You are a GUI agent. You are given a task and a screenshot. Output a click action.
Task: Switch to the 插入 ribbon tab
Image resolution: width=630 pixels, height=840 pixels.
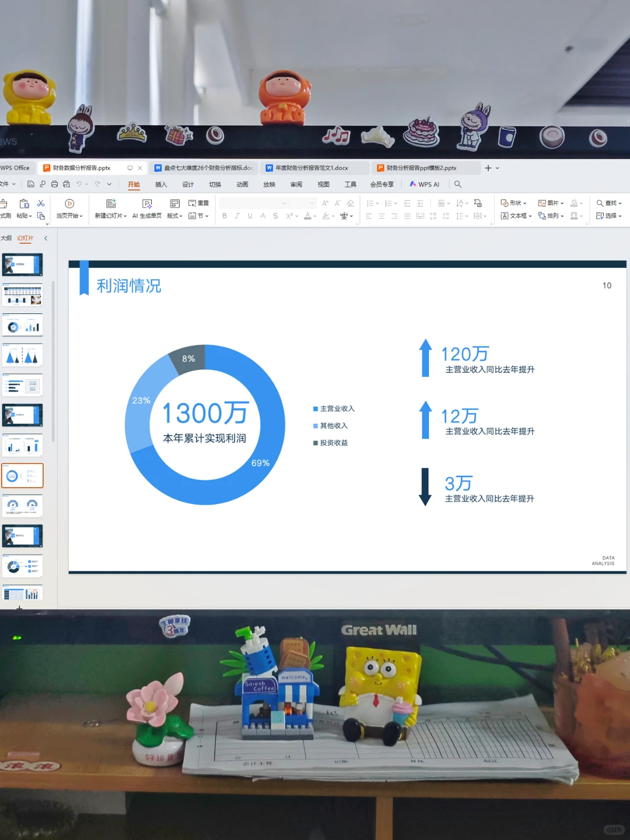[x=161, y=184]
